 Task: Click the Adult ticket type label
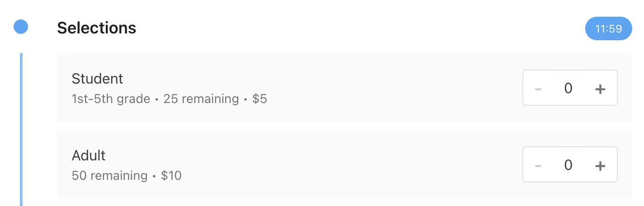pyautogui.click(x=89, y=155)
